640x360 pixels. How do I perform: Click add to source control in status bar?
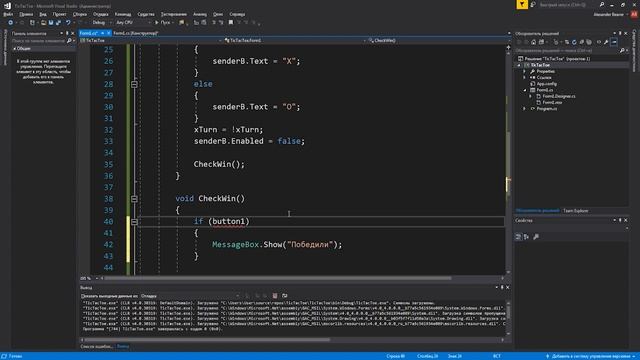pos(591,356)
